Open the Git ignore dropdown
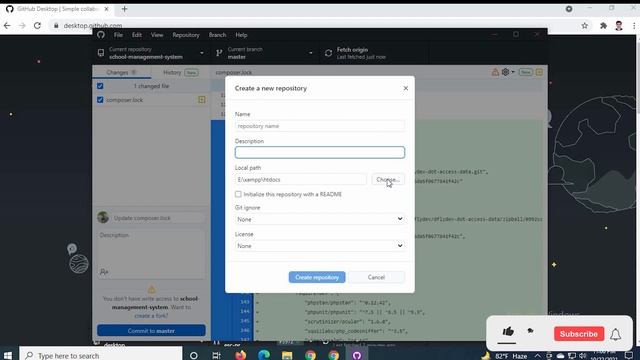 click(x=320, y=219)
